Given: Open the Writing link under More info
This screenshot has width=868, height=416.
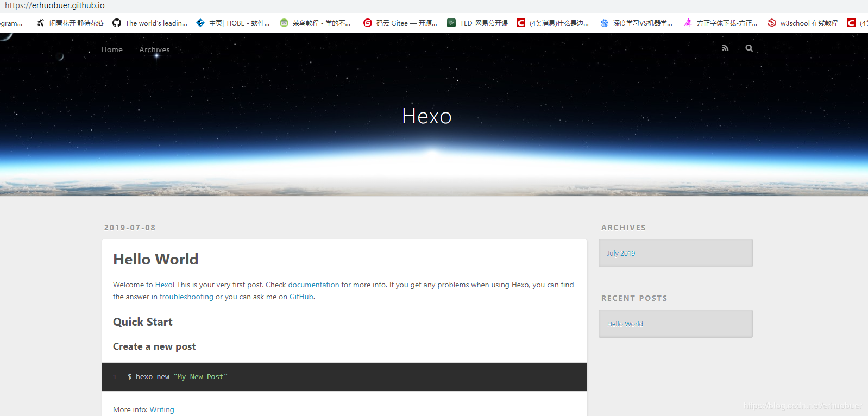Looking at the screenshot, I should point(162,409).
